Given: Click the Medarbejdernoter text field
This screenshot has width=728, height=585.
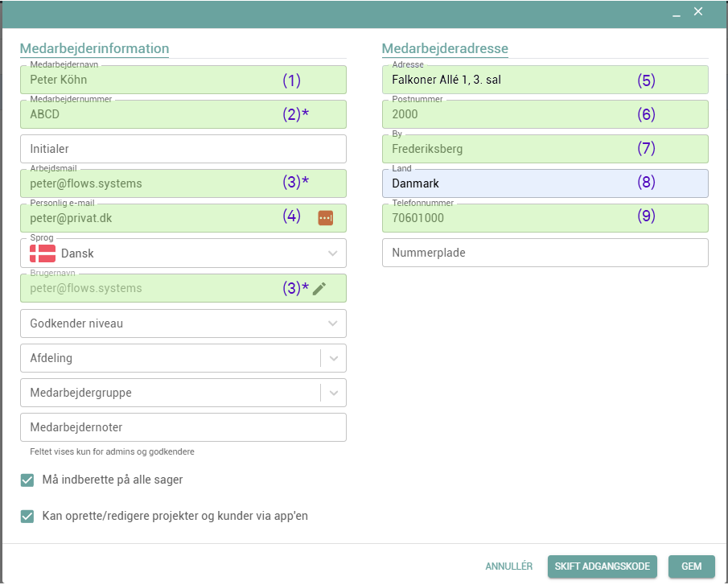Looking at the screenshot, I should coord(183,427).
